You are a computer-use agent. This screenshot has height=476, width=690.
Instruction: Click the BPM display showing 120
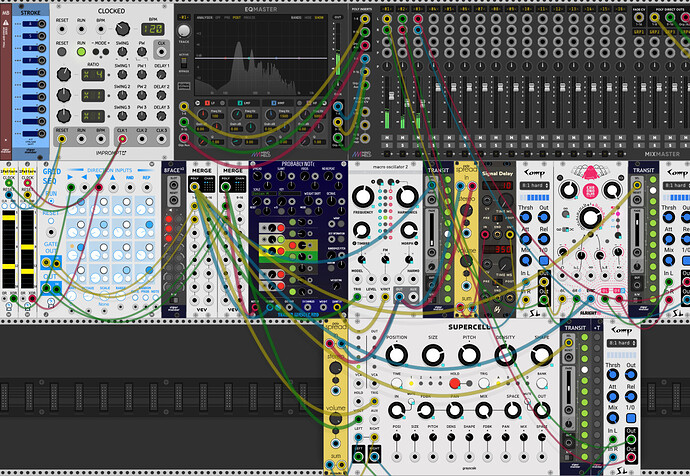click(x=153, y=29)
